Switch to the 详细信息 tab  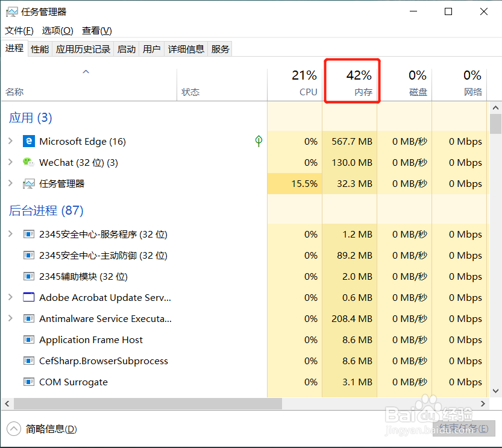pyautogui.click(x=186, y=49)
